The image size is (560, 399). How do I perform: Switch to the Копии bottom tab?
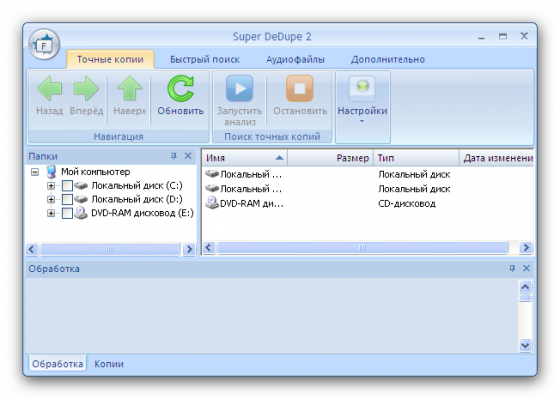tap(109, 364)
